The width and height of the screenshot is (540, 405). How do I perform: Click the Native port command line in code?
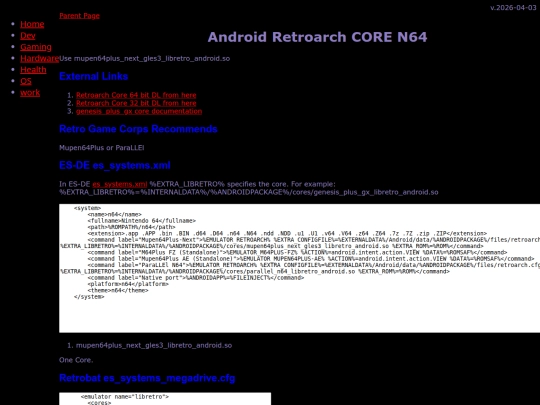point(196,278)
